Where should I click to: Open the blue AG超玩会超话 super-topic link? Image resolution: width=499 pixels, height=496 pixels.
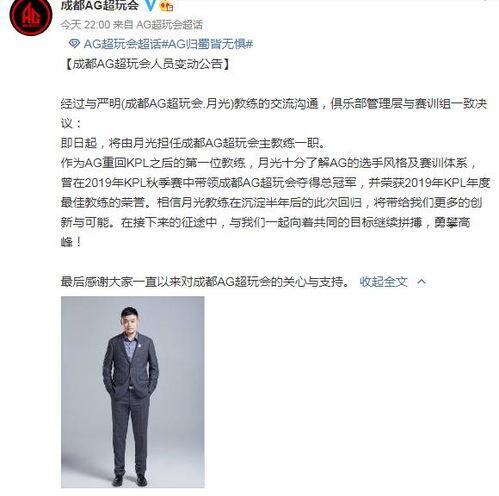tap(122, 44)
